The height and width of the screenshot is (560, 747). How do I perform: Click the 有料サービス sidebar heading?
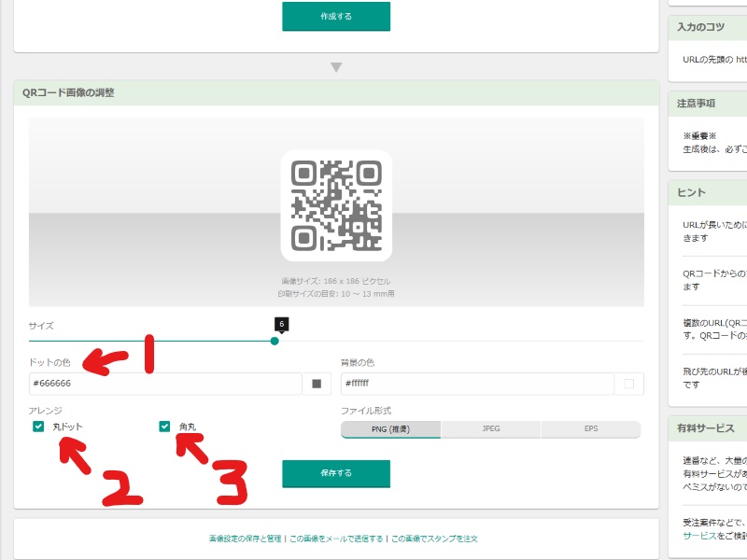pyautogui.click(x=706, y=428)
